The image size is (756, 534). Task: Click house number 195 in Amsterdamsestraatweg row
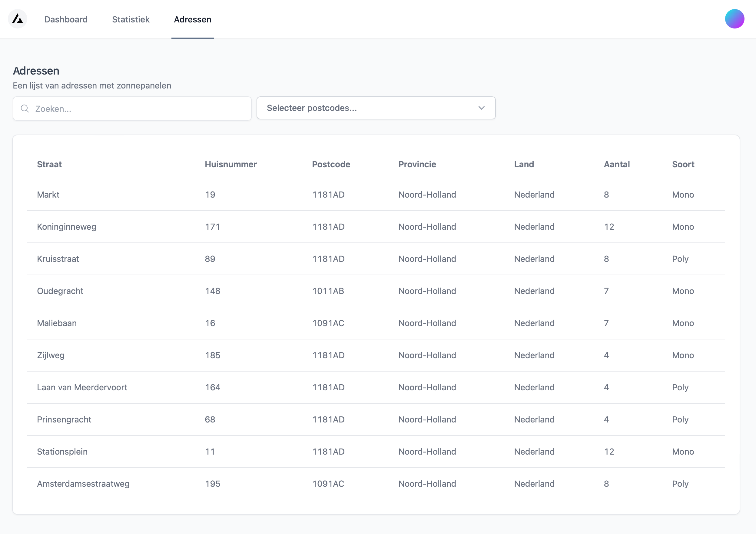point(213,484)
